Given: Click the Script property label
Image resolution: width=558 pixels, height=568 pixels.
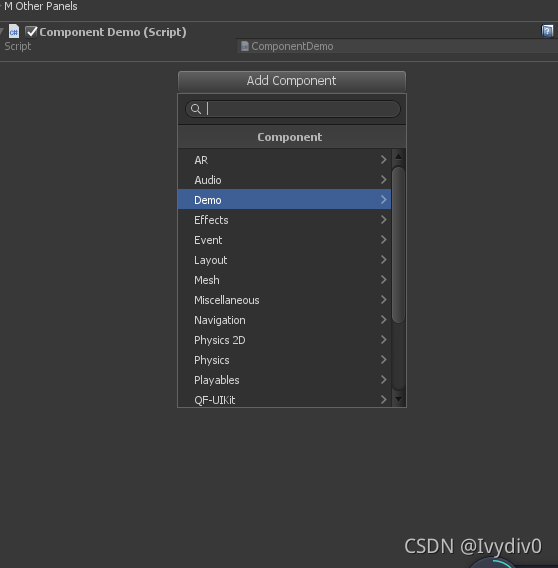Looking at the screenshot, I should 17,46.
